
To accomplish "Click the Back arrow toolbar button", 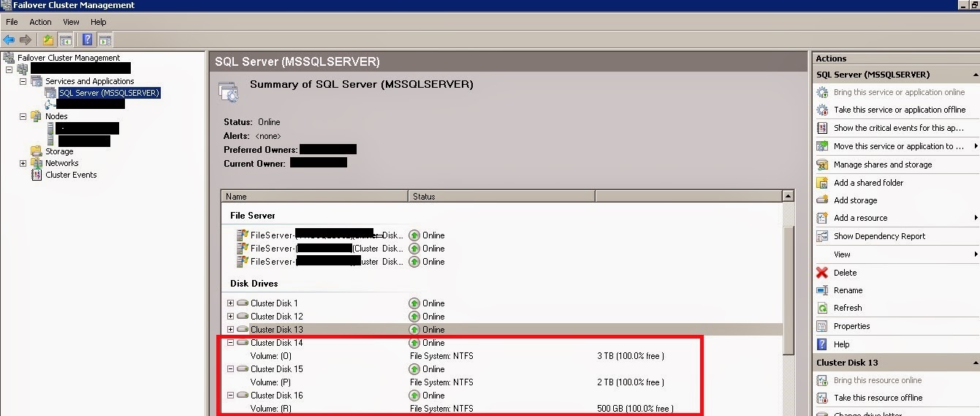I will coord(9,39).
